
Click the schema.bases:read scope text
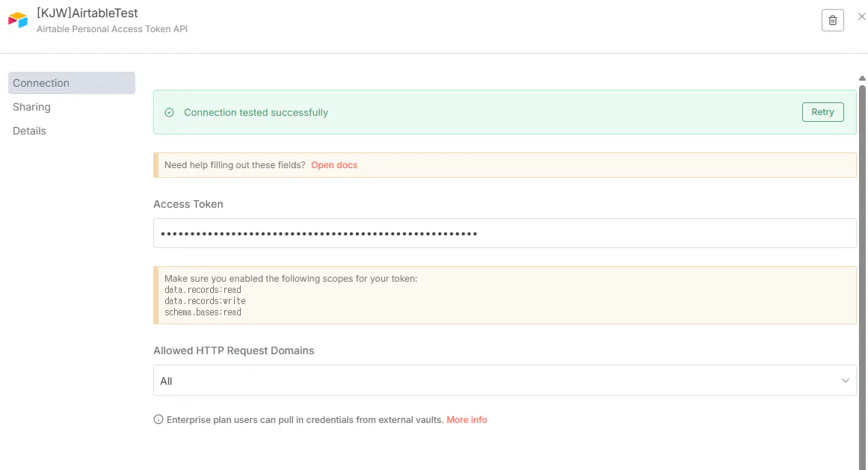[x=203, y=312]
